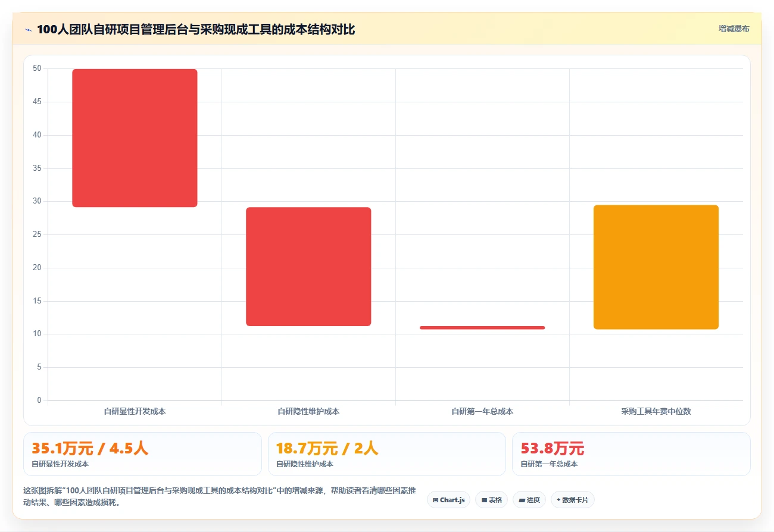Click the y-axis value 20

click(37, 268)
